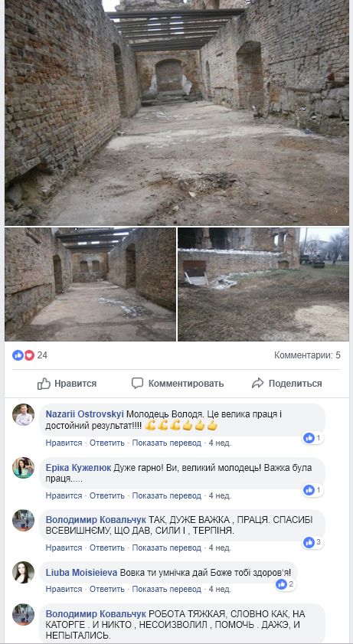The height and width of the screenshot is (644, 353).
Task: Show translation of Liuba Moisieieva's comment
Action: 167,589
